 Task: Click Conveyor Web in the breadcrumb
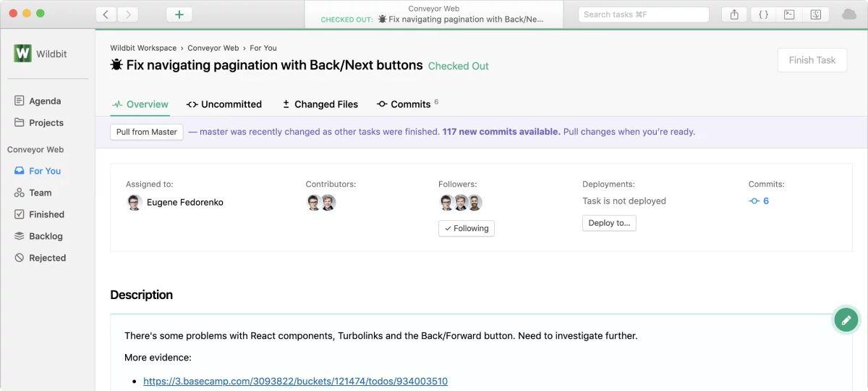coord(213,48)
